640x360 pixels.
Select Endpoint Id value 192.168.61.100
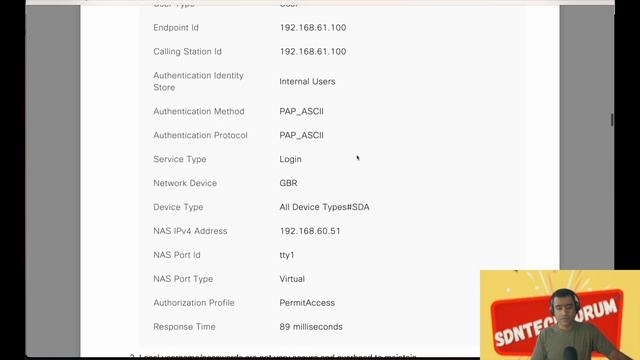tap(313, 28)
